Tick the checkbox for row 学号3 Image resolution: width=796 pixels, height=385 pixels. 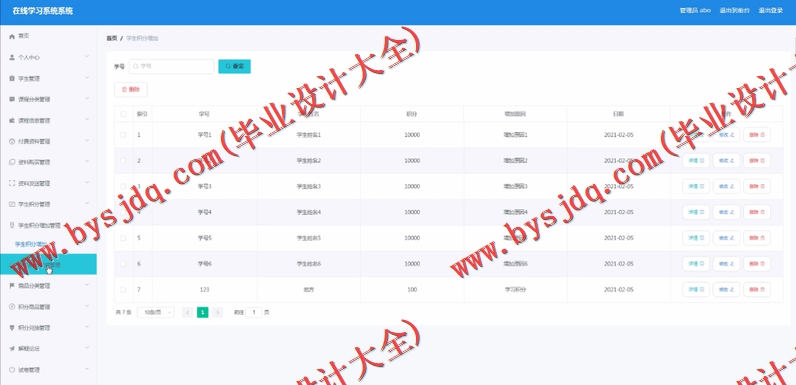(x=123, y=186)
